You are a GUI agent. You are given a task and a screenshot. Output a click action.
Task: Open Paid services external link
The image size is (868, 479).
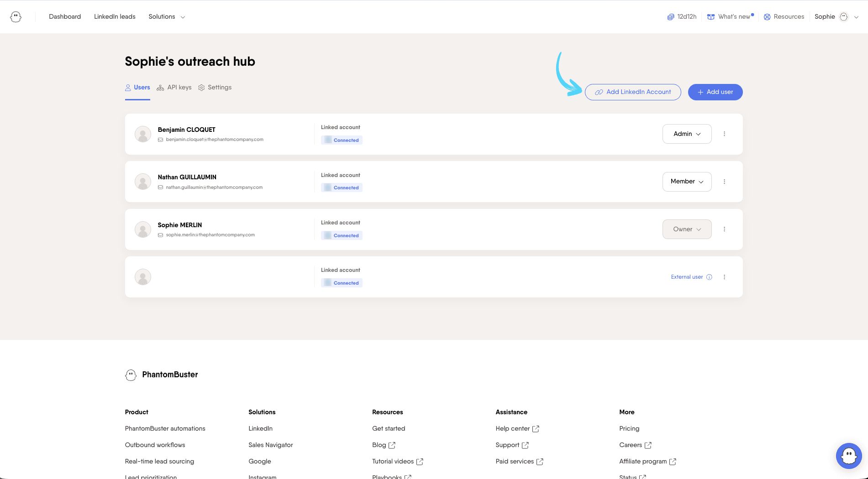coord(520,461)
